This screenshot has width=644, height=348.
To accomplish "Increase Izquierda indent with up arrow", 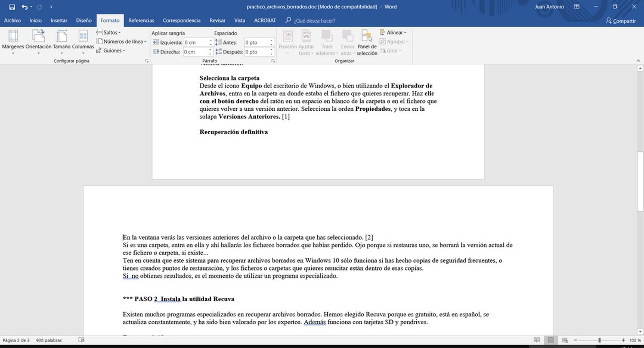I will [211, 41].
